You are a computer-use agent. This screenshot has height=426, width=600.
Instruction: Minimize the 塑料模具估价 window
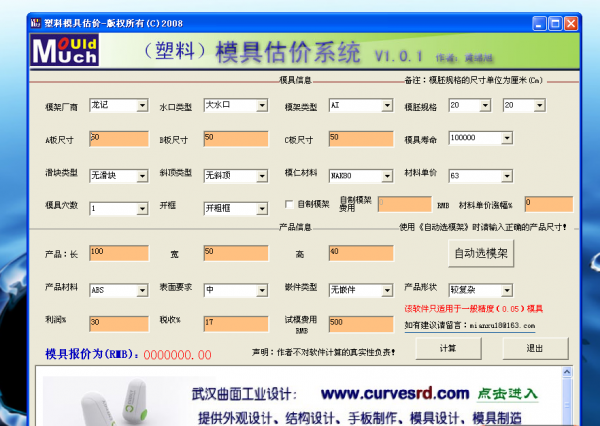click(x=539, y=24)
